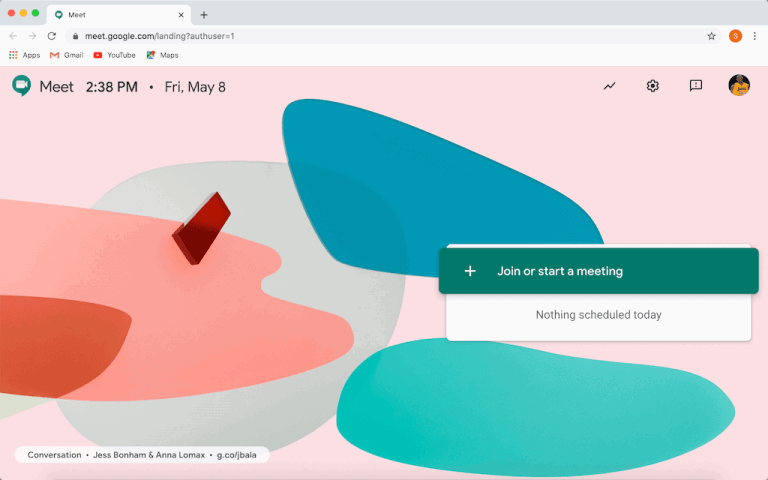Reload the Meet page
768x480 pixels.
[x=52, y=36]
